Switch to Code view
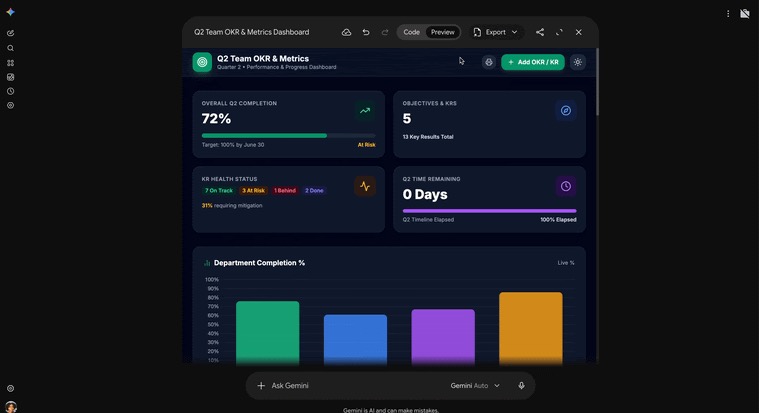Image resolution: width=759 pixels, height=413 pixels. (411, 32)
